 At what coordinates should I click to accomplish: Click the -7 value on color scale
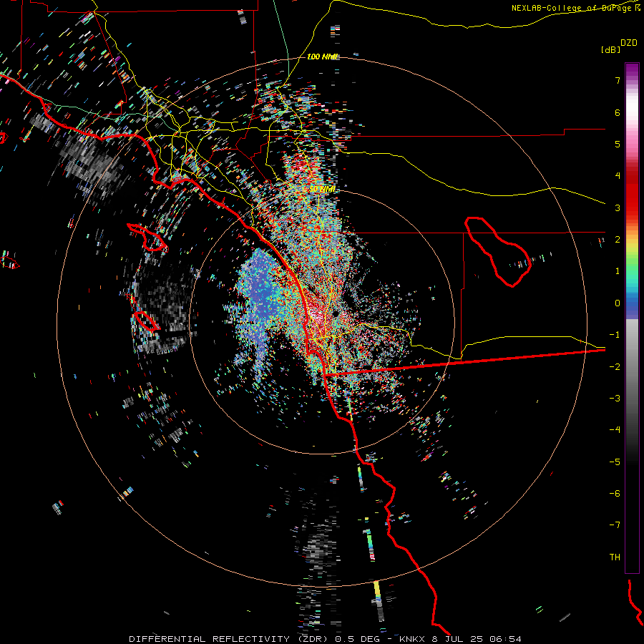click(615, 525)
